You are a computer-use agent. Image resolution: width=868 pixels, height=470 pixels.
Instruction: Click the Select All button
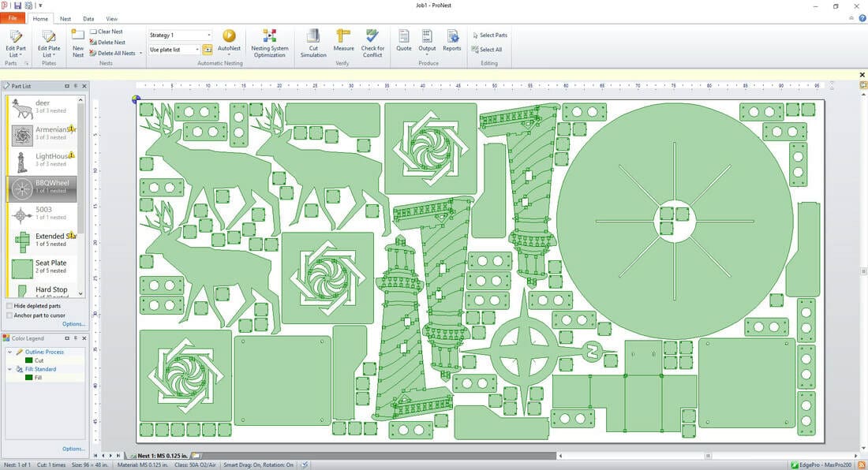coord(486,50)
